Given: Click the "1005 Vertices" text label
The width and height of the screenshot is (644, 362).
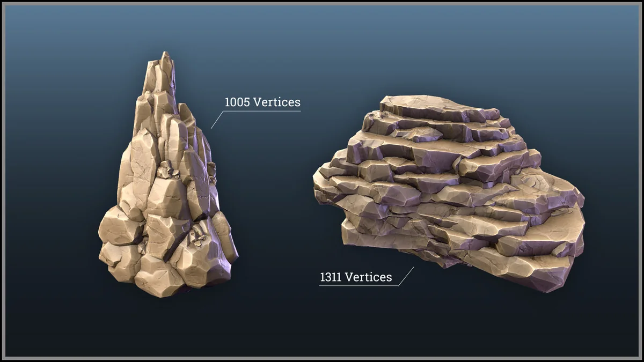Looking at the screenshot, I should pyautogui.click(x=262, y=102).
